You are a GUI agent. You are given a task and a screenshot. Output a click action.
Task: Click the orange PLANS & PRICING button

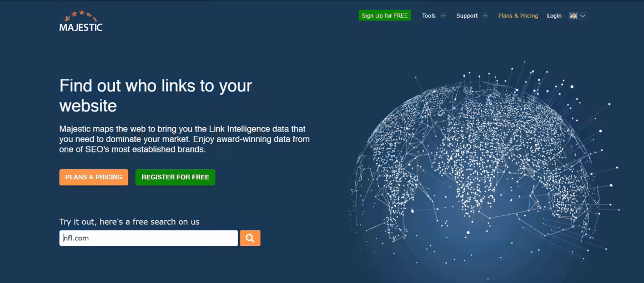[x=94, y=177]
